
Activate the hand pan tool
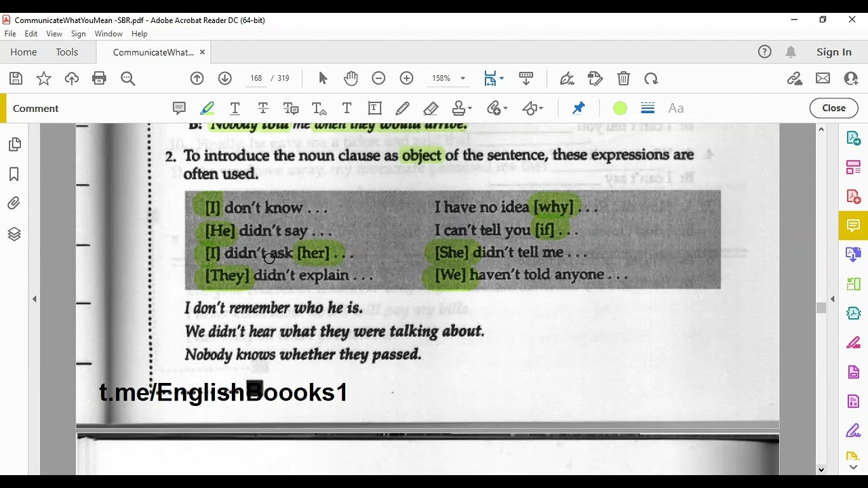click(351, 79)
